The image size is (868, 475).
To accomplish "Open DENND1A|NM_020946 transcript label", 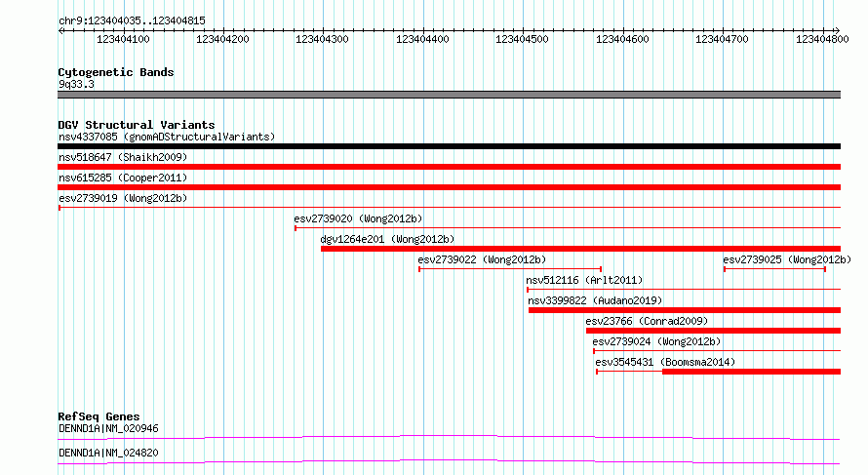I will 108,428.
